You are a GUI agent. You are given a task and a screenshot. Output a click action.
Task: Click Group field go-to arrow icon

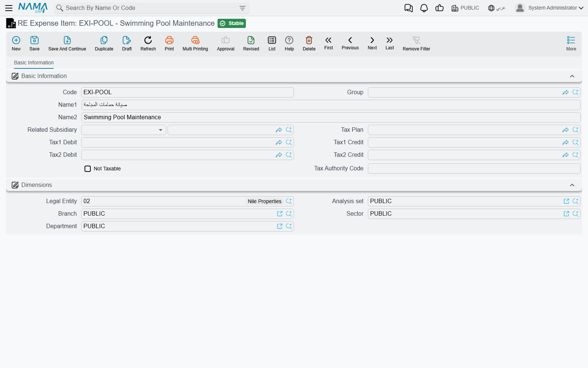pyautogui.click(x=566, y=92)
